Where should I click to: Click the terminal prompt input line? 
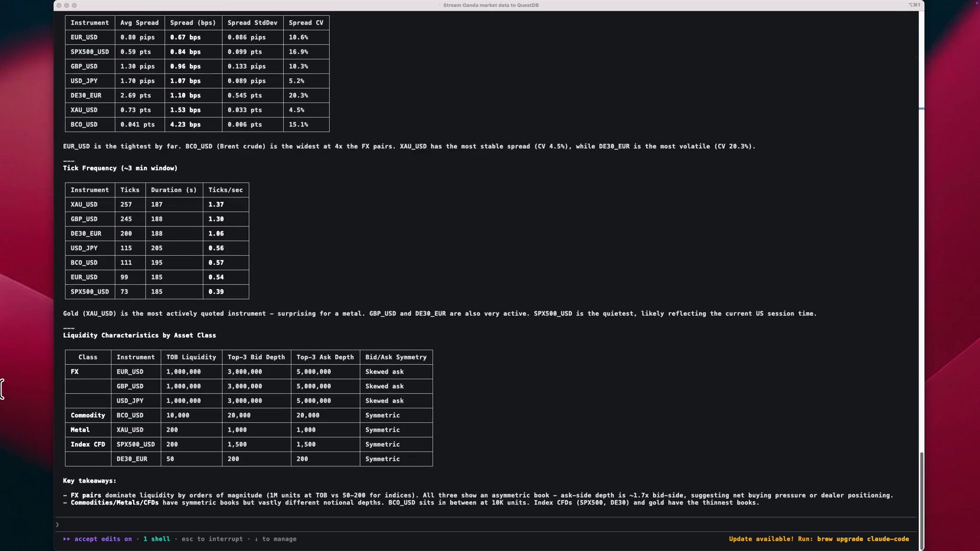point(485,524)
